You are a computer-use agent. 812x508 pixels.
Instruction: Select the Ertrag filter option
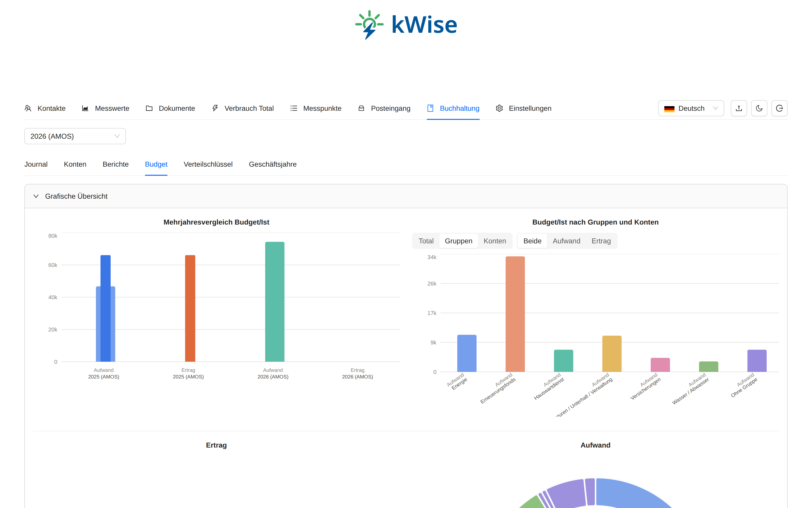601,241
